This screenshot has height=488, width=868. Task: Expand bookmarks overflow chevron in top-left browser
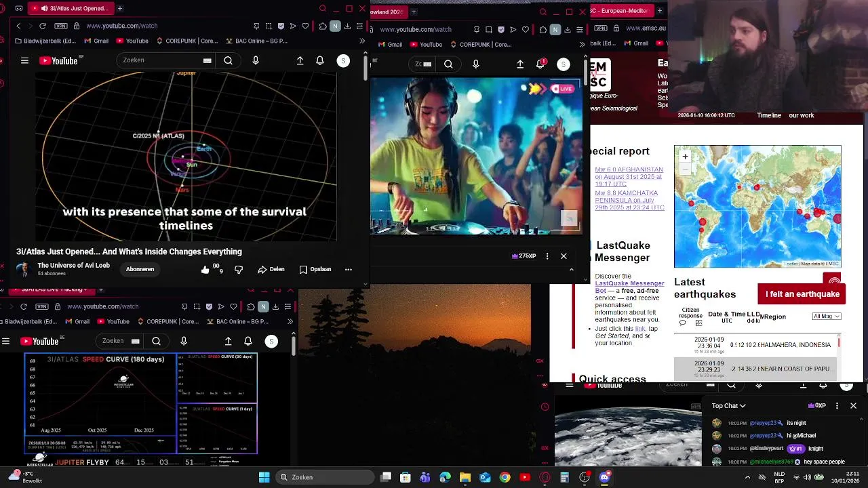click(362, 41)
